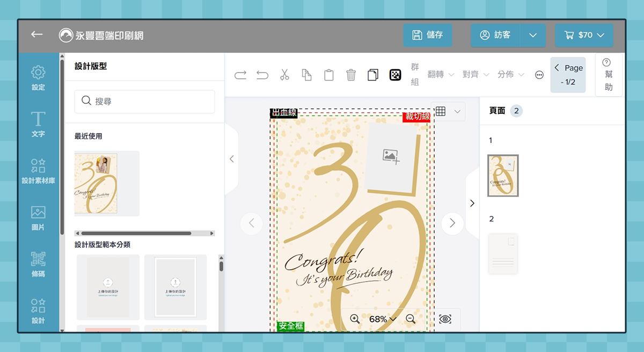Click the zoom out magnifier icon
The height and width of the screenshot is (352, 644).
coord(411,319)
